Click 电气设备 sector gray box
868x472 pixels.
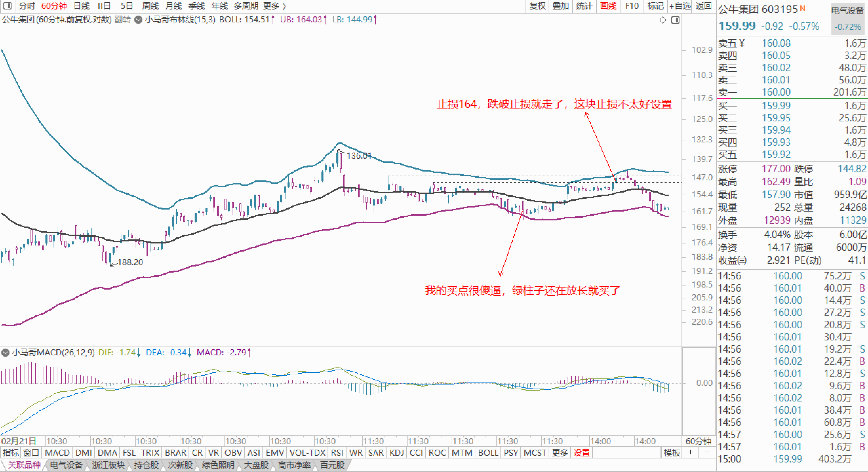coord(847,19)
